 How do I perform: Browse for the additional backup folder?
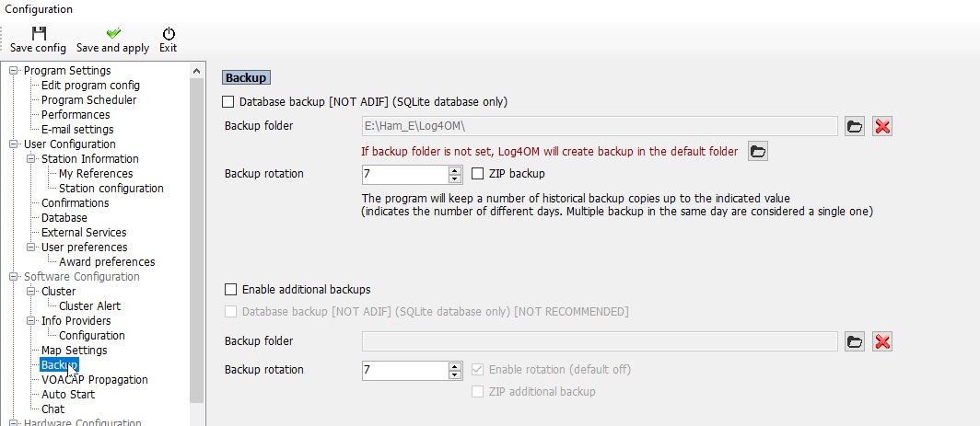click(855, 341)
